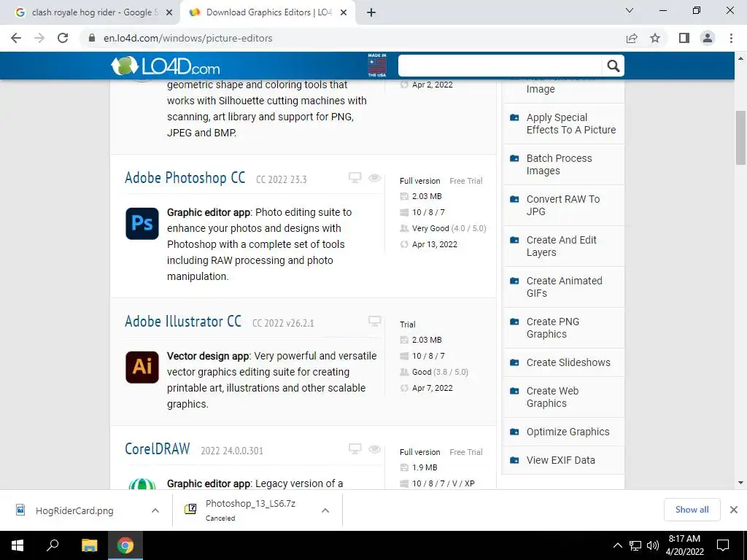This screenshot has width=747, height=560.
Task: Open Convert RAW To JPG category
Action: click(x=562, y=205)
